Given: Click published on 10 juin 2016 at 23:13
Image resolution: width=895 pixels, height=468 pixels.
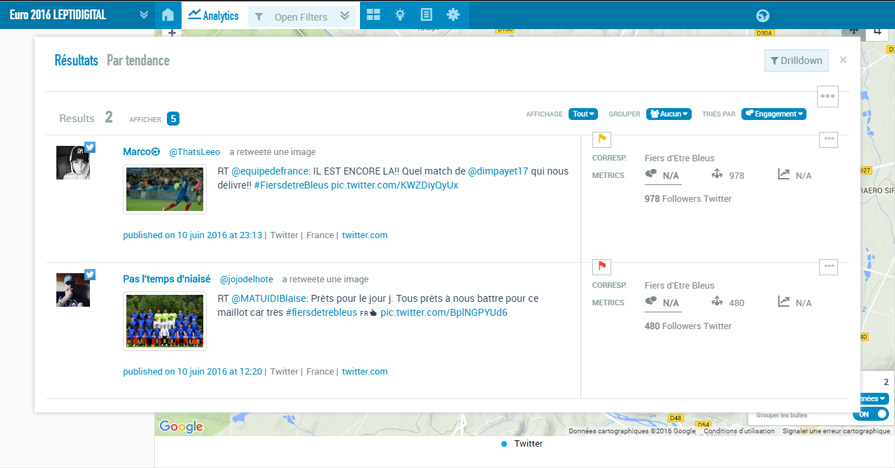Looking at the screenshot, I should (x=192, y=235).
